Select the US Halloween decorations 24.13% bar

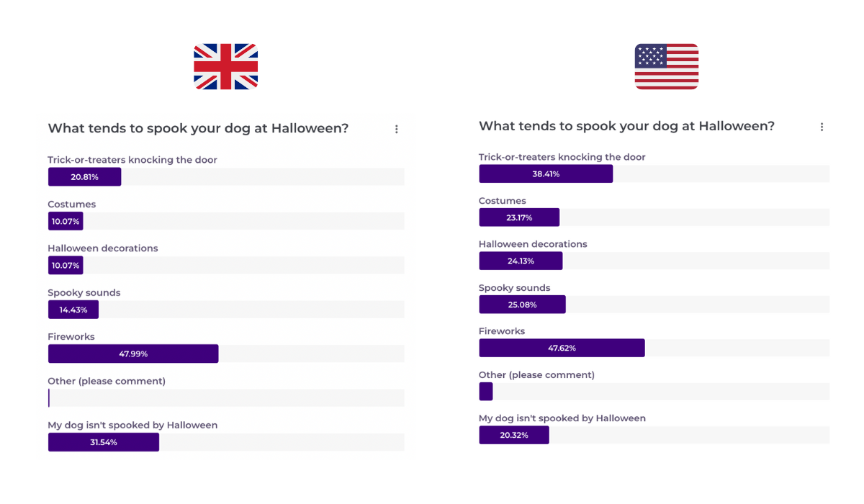521,261
